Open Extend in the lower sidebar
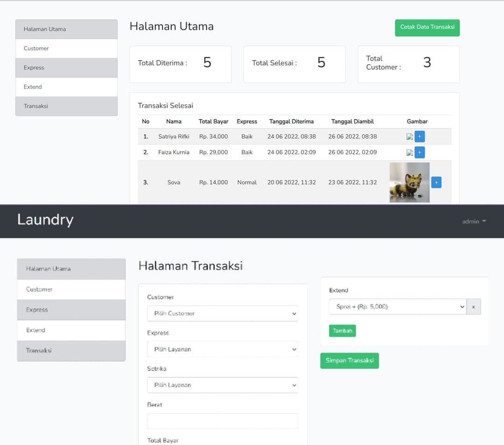504x445 pixels. 71,330
